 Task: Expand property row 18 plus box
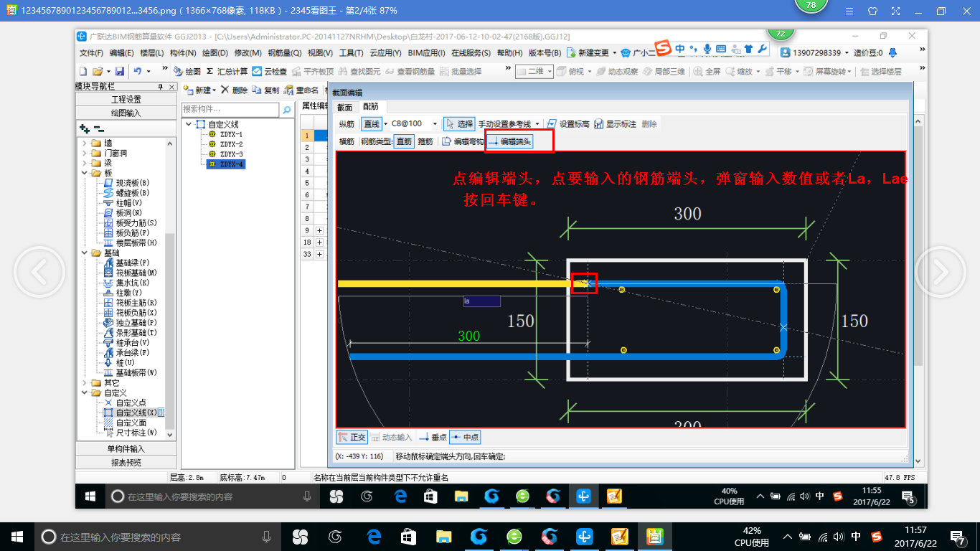click(319, 242)
